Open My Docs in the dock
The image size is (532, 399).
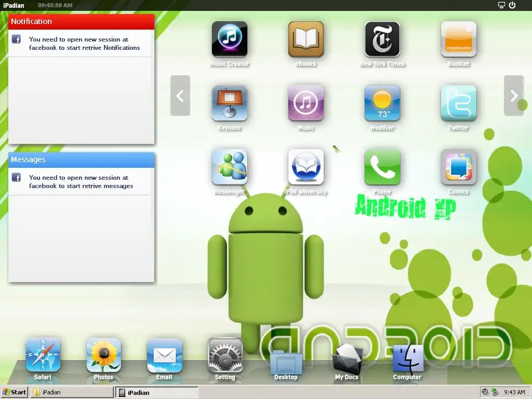click(x=347, y=359)
